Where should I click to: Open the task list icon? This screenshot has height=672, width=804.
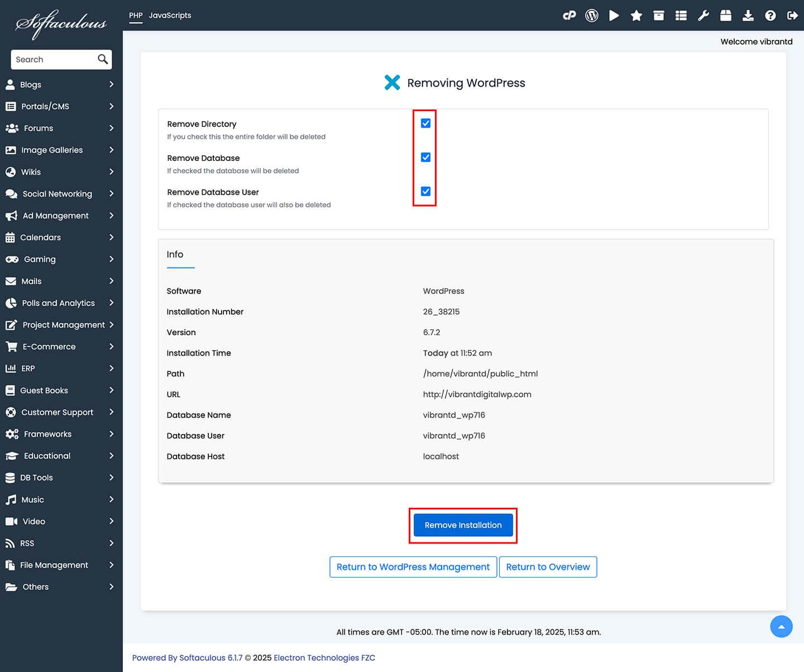point(681,16)
